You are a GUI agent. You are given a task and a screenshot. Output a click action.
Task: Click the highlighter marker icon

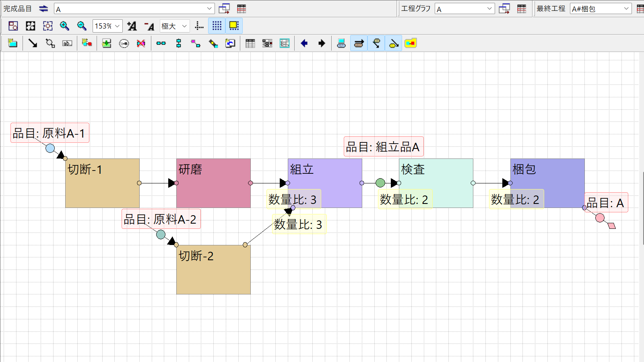pos(213,43)
